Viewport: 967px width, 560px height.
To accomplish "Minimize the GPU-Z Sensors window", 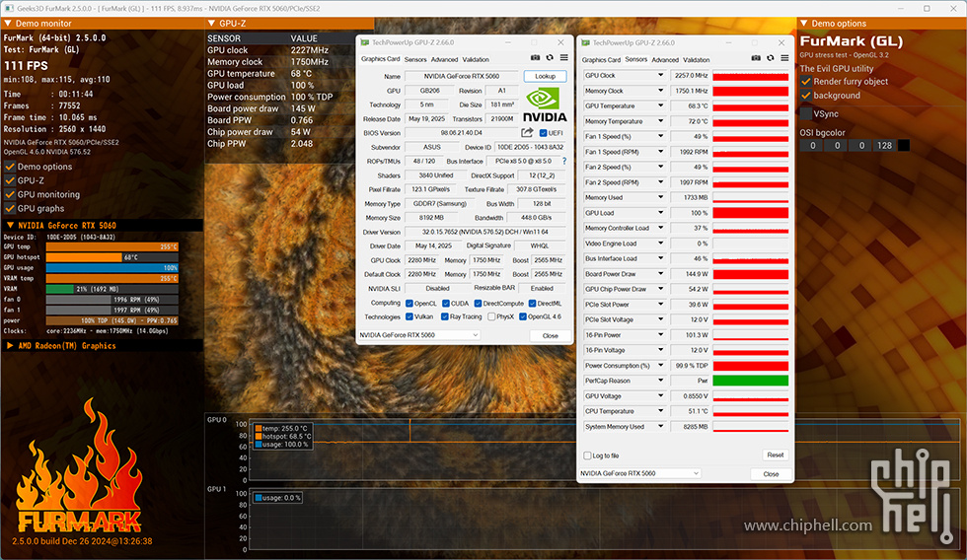I will [x=728, y=42].
